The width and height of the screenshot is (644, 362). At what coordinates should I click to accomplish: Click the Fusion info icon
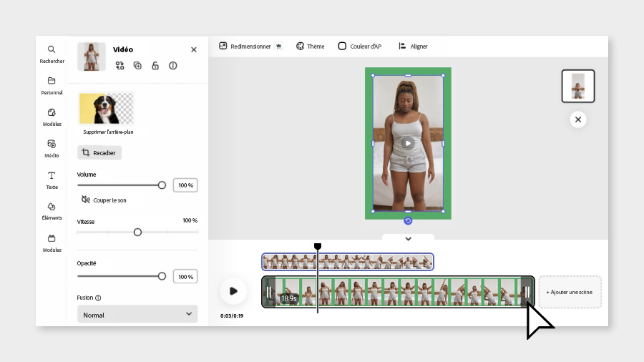tap(98, 298)
